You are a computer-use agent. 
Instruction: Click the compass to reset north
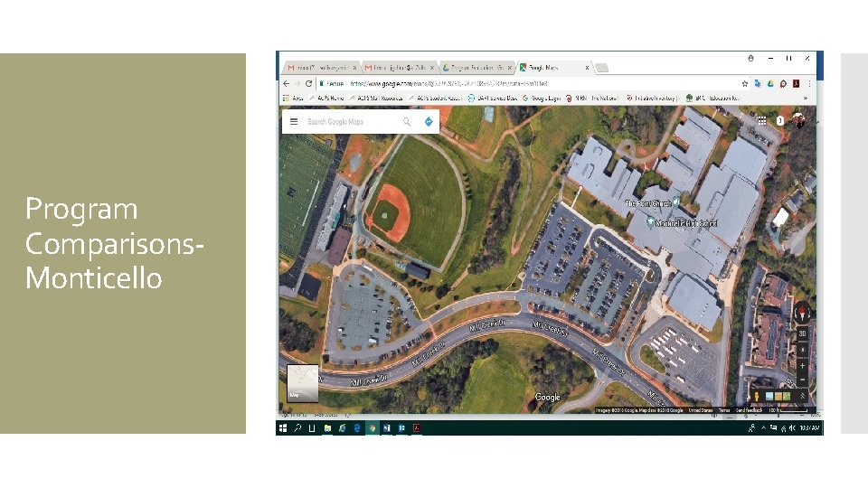click(x=803, y=313)
